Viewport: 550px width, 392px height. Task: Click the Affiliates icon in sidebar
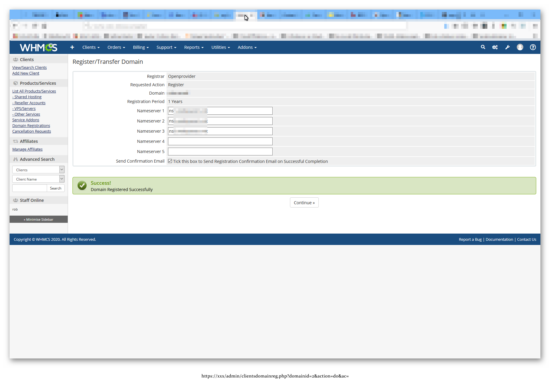pyautogui.click(x=16, y=141)
